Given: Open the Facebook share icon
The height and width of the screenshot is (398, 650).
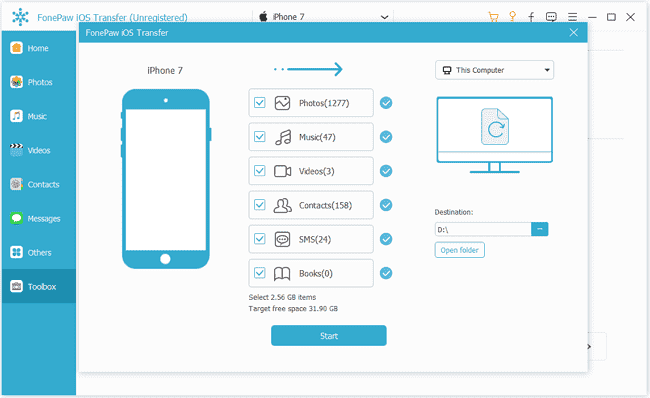Looking at the screenshot, I should (531, 17).
